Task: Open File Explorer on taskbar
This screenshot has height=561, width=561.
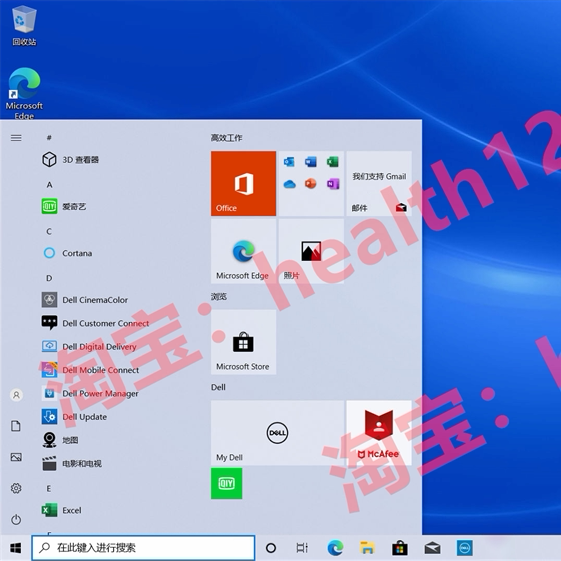Action: click(367, 548)
